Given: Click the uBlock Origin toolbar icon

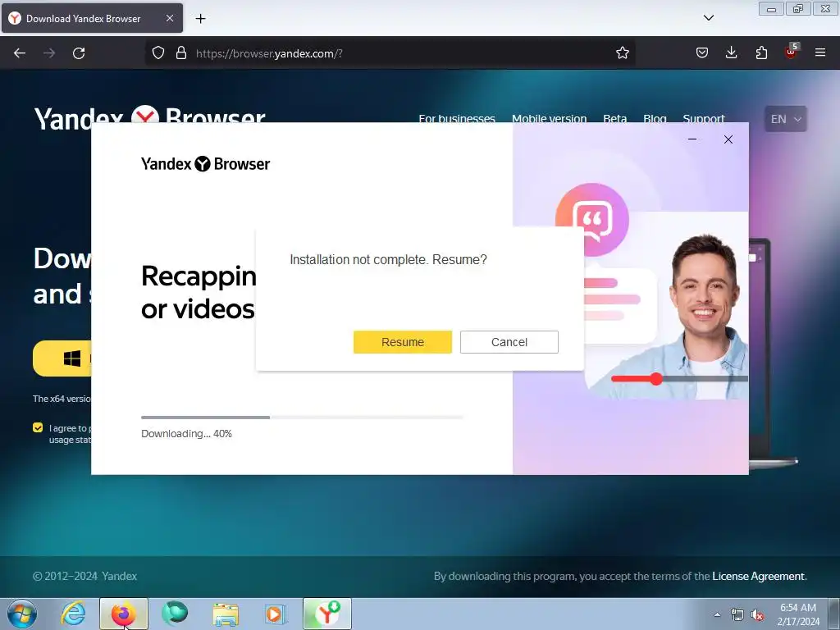Looking at the screenshot, I should pos(792,52).
